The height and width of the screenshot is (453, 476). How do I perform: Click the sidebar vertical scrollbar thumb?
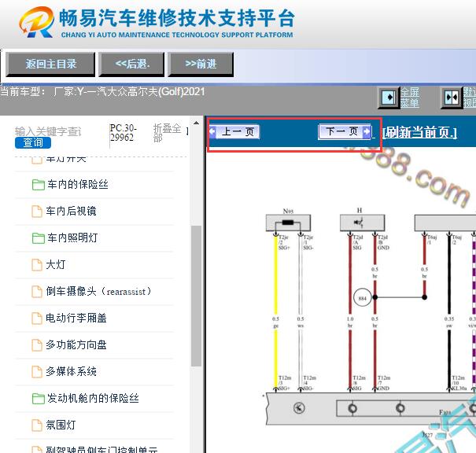pyautogui.click(x=196, y=296)
